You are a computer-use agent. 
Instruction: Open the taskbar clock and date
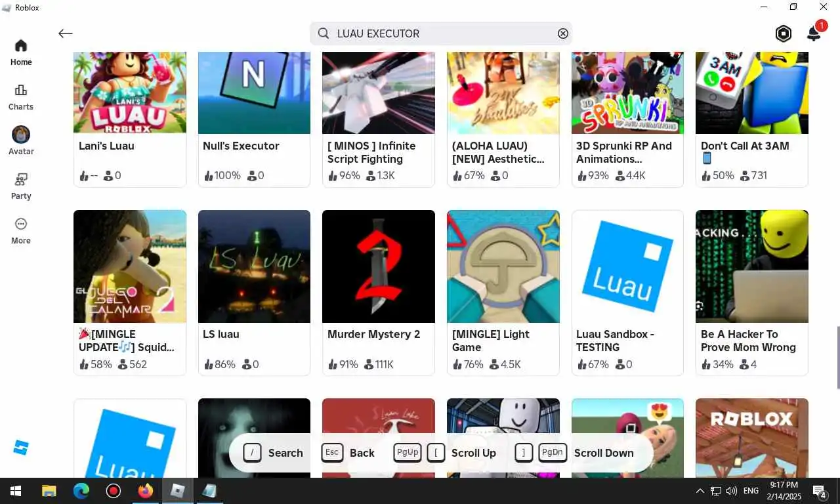coord(785,491)
